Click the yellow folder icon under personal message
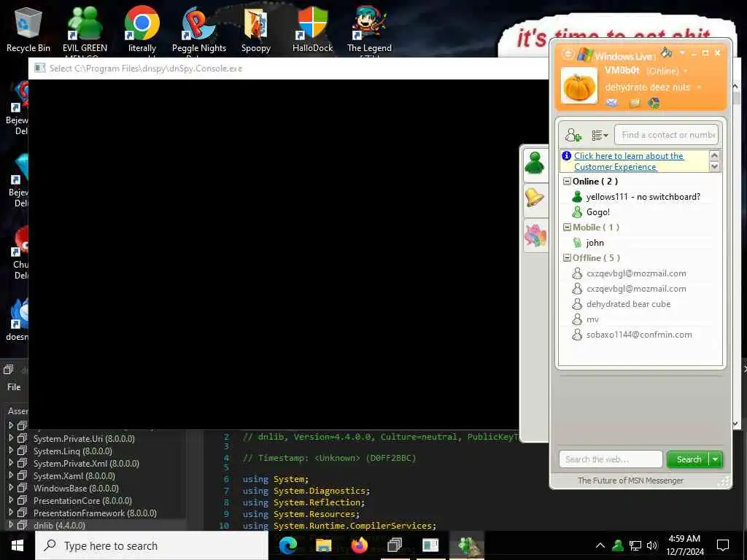 pos(634,103)
